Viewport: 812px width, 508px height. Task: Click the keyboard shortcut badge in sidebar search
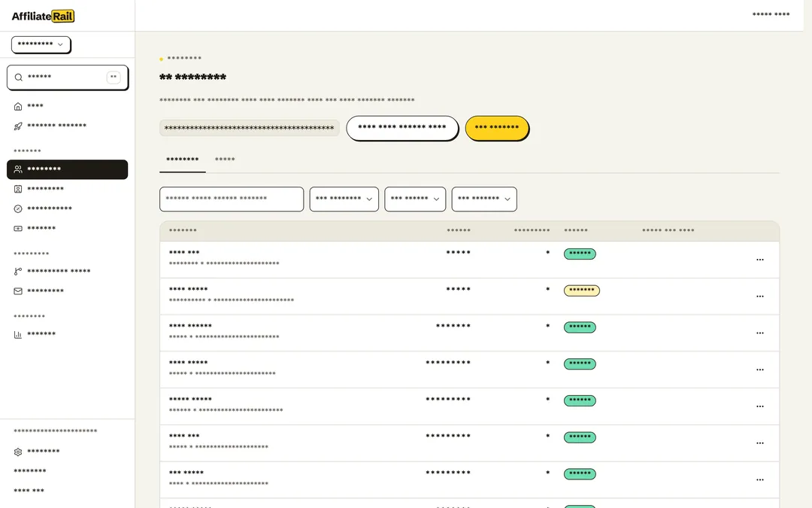point(114,78)
